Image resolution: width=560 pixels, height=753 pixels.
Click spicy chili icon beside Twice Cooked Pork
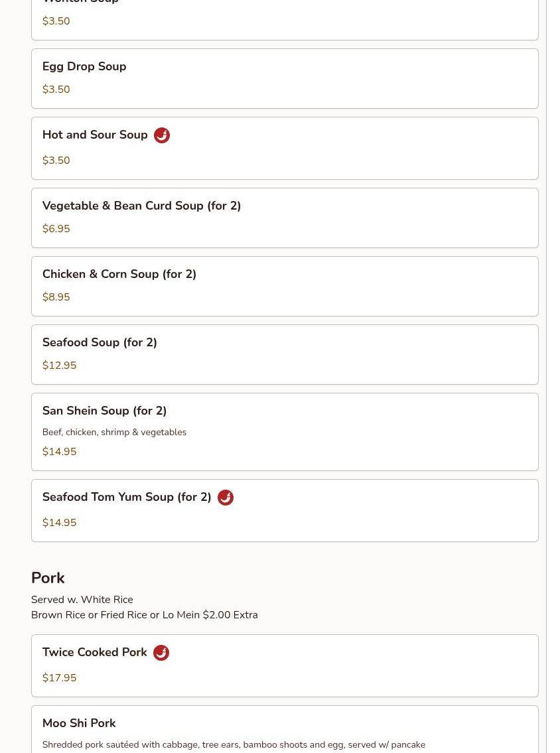coord(161,653)
